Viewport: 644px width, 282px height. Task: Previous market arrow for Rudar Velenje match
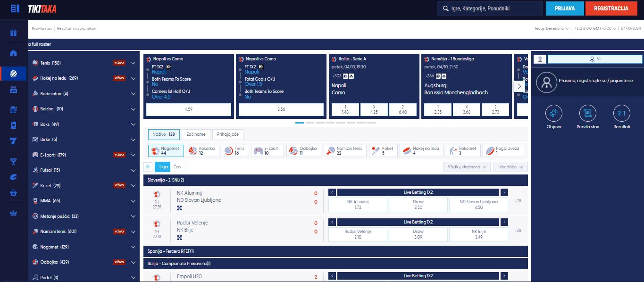click(332, 222)
